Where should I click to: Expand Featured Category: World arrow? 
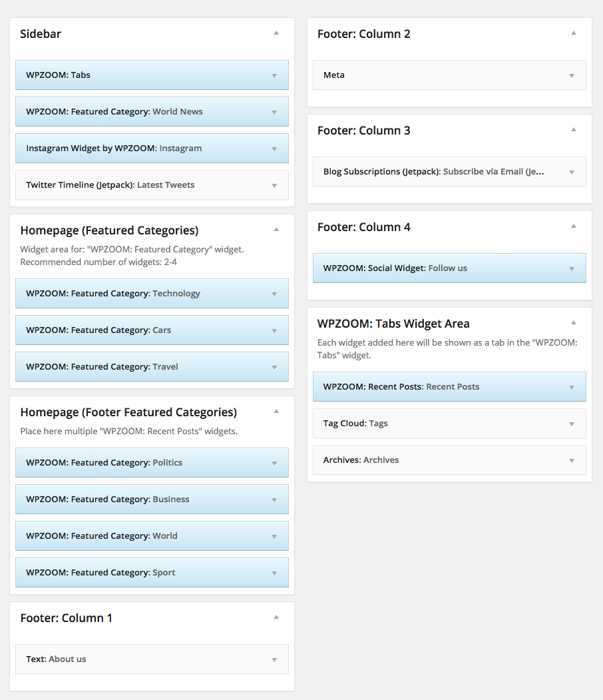[x=274, y=537]
